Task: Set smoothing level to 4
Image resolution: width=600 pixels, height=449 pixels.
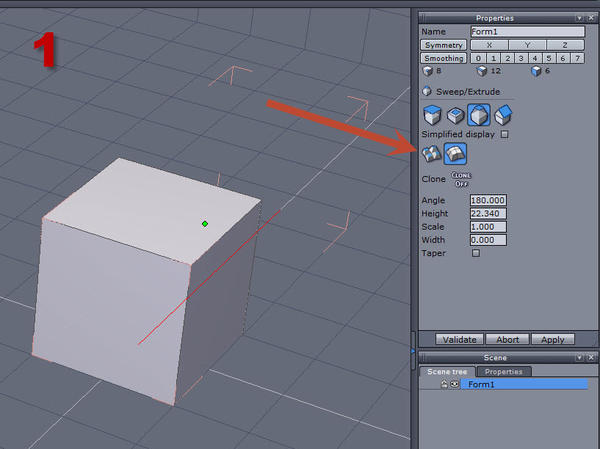Action: click(535, 58)
